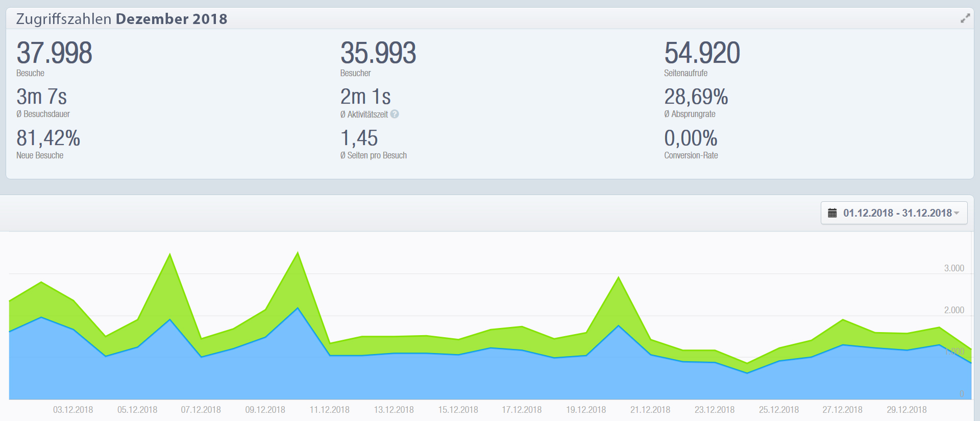This screenshot has width=980, height=421.
Task: Click the expand widget arrows icon
Action: [965, 18]
